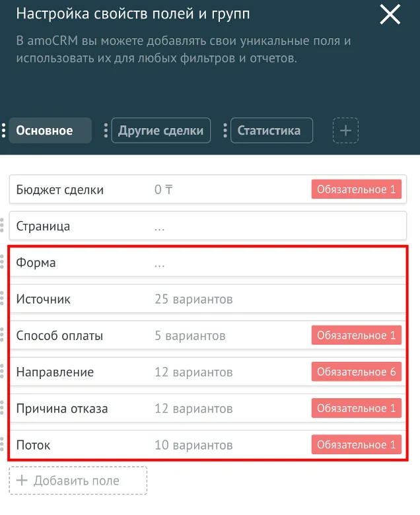Screen dimensions: 420x515
Task: Open Способ оплаты field with 5 вариантов
Action: [x=208, y=335]
